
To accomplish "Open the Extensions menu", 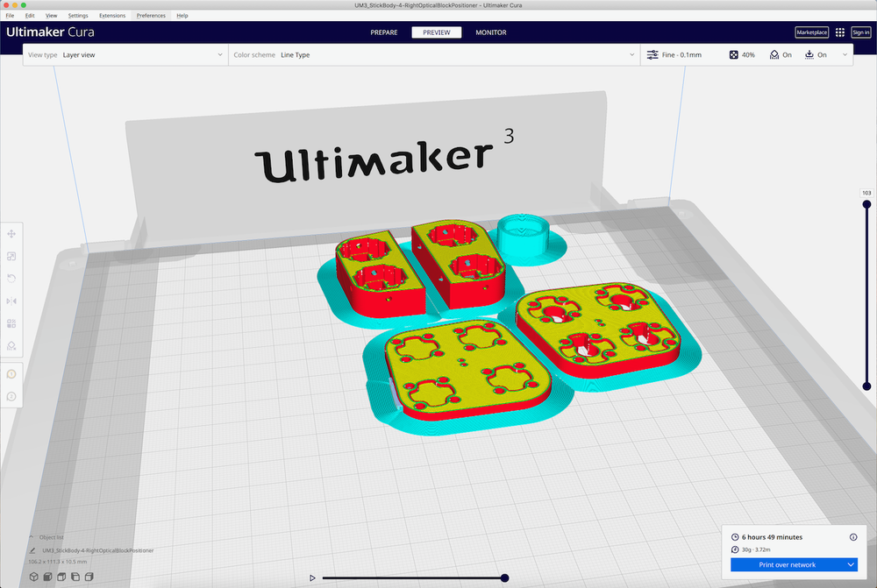I will [x=112, y=16].
